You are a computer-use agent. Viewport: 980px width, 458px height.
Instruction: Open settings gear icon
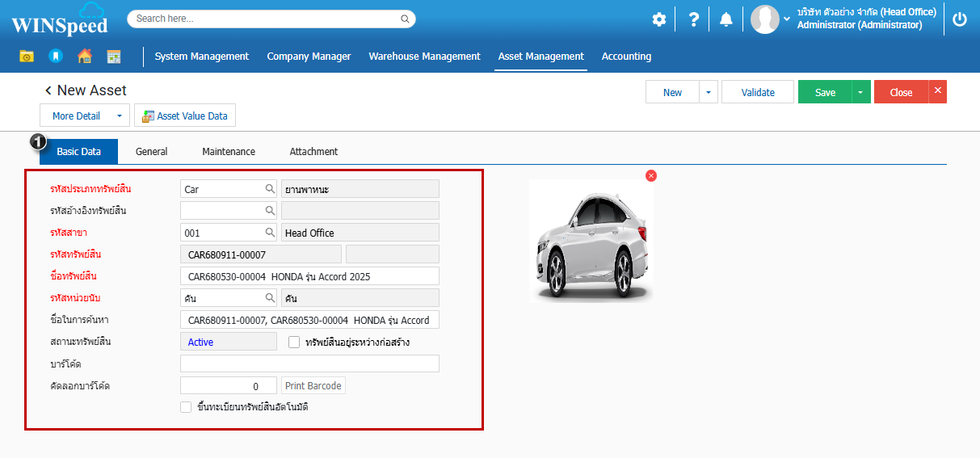[659, 19]
